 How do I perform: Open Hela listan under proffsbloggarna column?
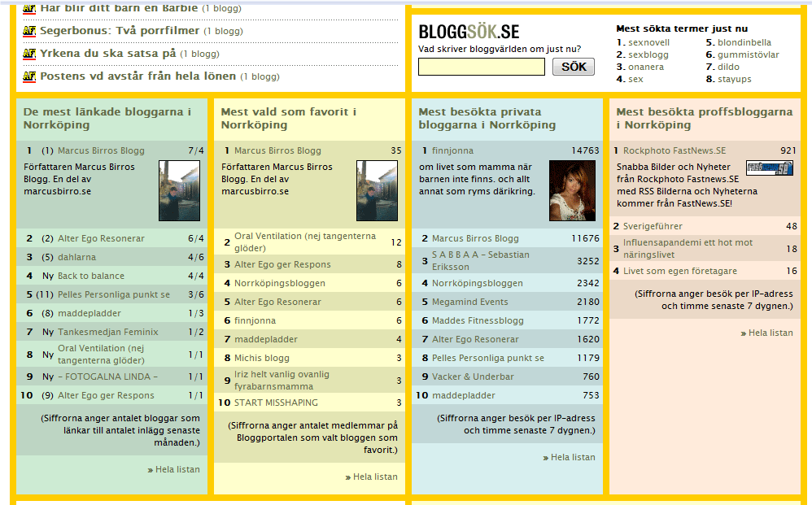point(771,333)
